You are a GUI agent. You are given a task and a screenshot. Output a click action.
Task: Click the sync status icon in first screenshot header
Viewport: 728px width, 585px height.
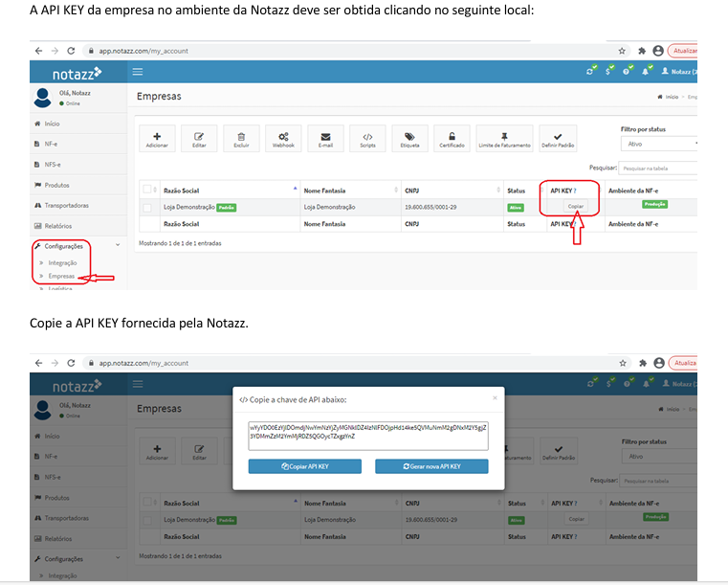pos(590,71)
